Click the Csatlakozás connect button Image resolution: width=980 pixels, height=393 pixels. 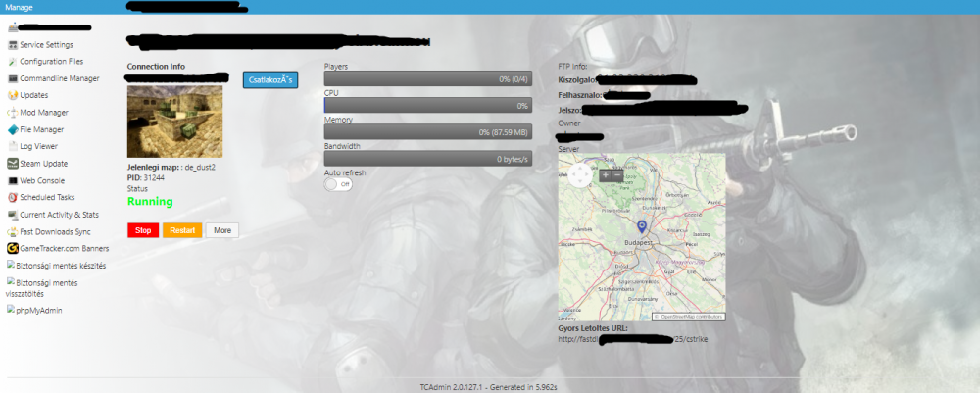coord(270,80)
